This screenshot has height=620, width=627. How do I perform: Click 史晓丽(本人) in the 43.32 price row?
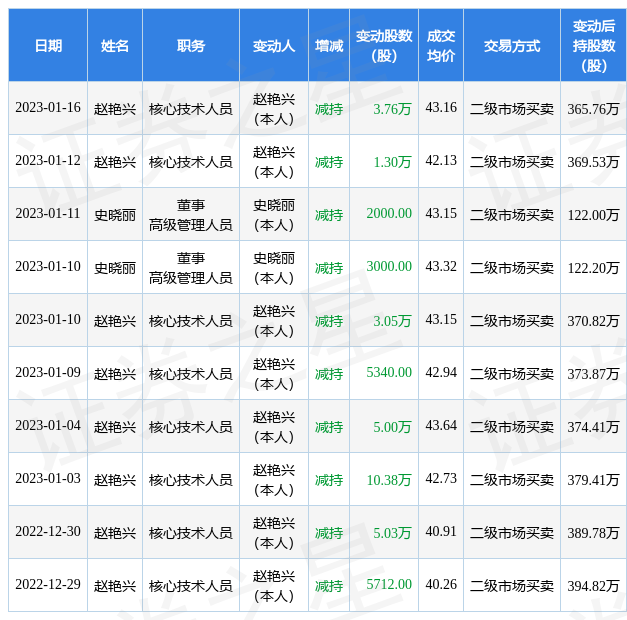click(274, 268)
